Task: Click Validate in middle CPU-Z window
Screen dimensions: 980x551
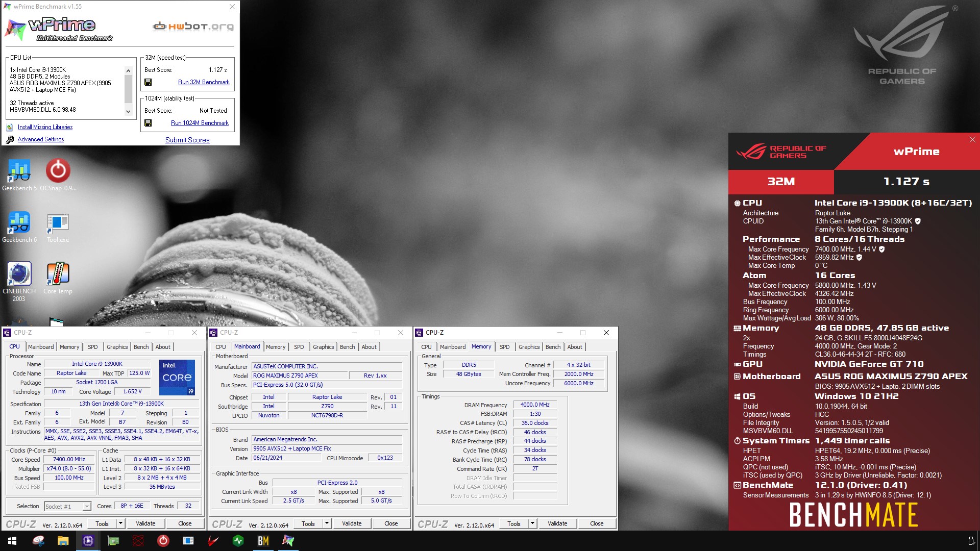Action: click(352, 523)
